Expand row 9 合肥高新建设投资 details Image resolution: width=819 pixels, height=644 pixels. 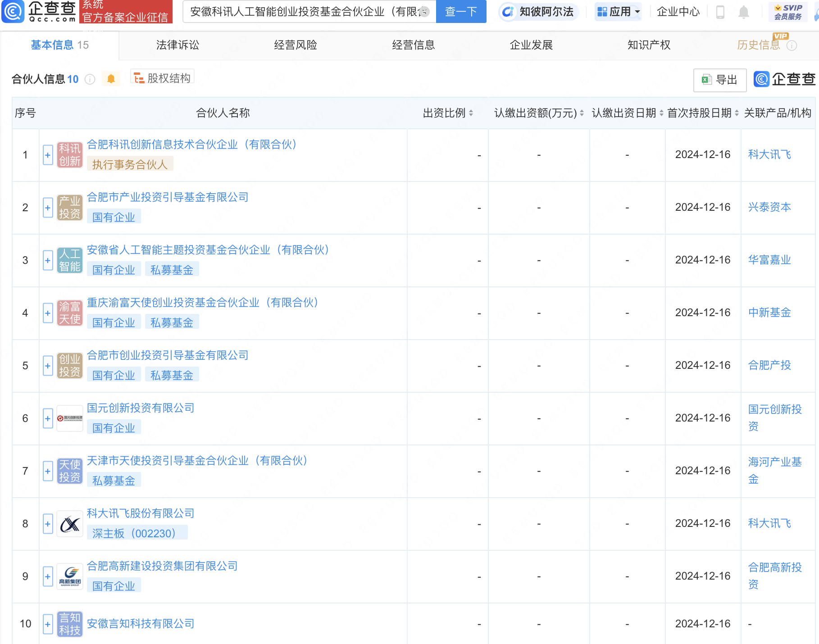tap(48, 576)
